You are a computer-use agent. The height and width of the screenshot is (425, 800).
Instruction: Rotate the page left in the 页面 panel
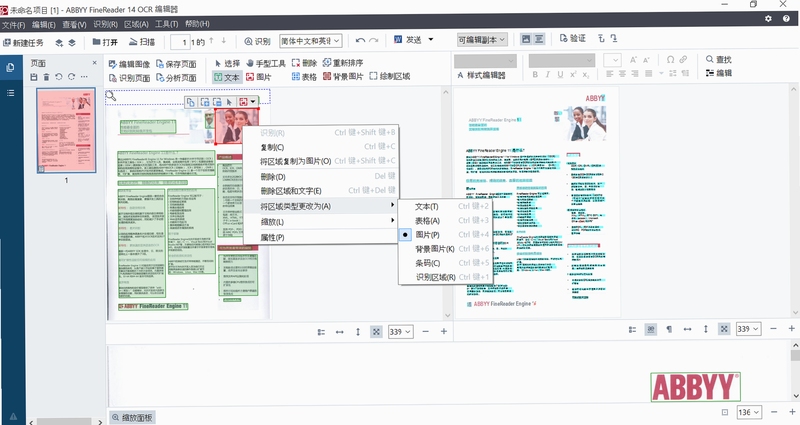pyautogui.click(x=59, y=77)
